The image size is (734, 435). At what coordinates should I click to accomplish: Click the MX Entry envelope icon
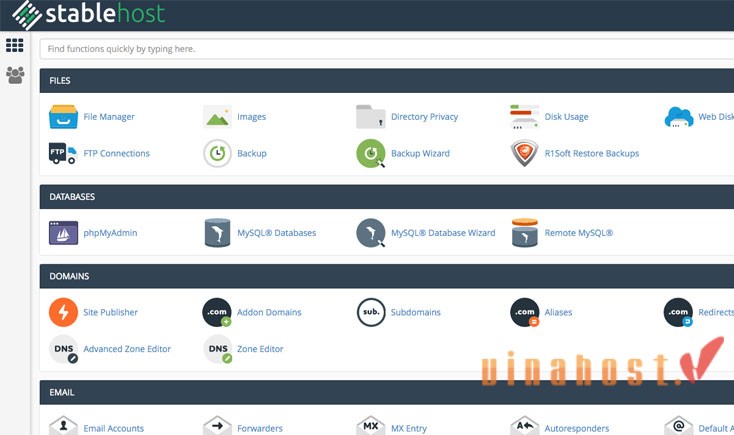[371, 425]
